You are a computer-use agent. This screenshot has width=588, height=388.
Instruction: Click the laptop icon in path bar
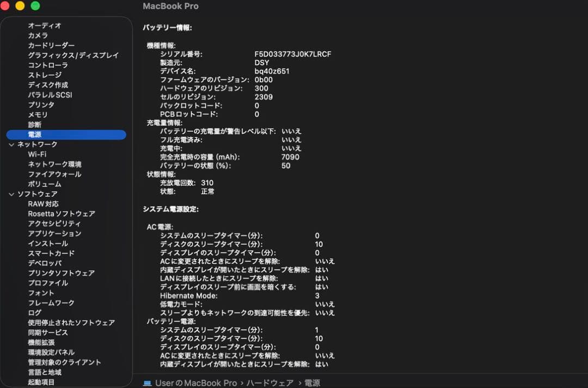148,383
